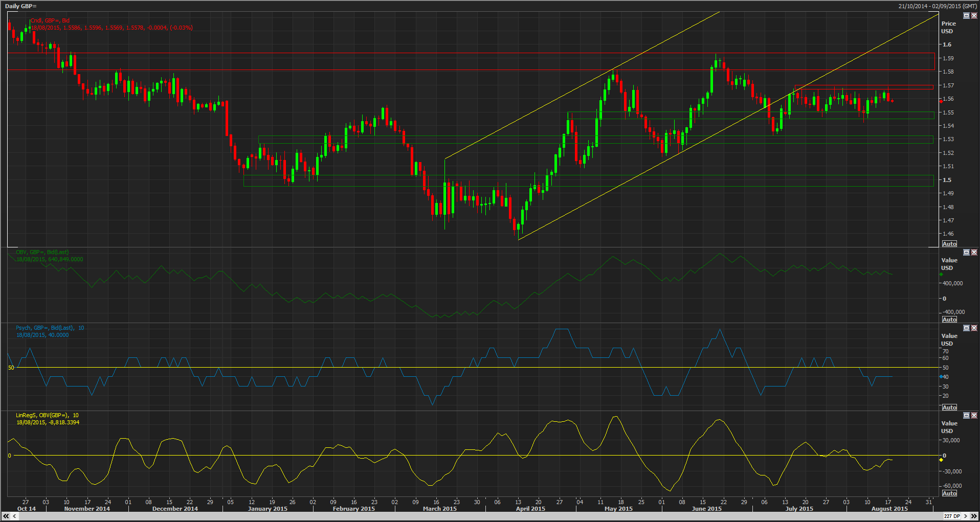Click the 227 DP data points field

pyautogui.click(x=952, y=516)
